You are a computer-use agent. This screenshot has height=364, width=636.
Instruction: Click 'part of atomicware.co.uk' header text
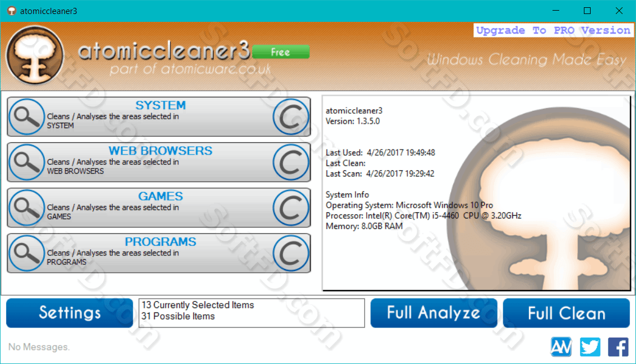190,69
